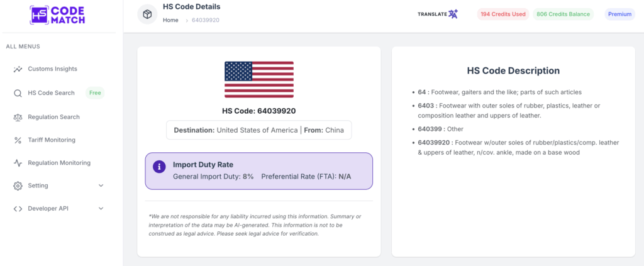Click the Premium plan badge
The image size is (644, 266).
tap(619, 14)
